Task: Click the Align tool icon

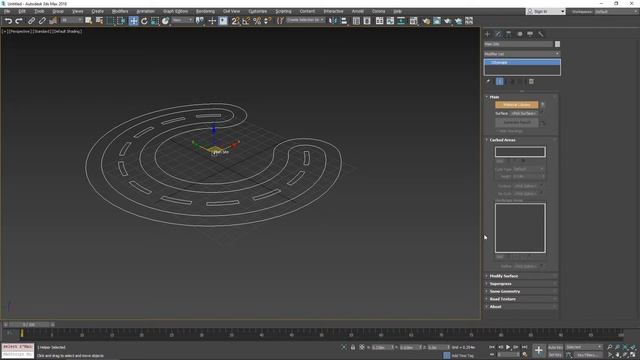Action: [x=344, y=21]
